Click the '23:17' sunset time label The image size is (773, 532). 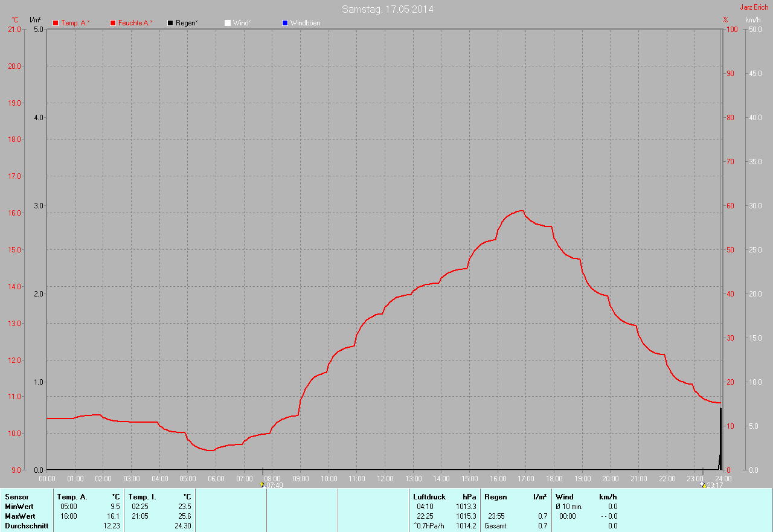pyautogui.click(x=715, y=485)
